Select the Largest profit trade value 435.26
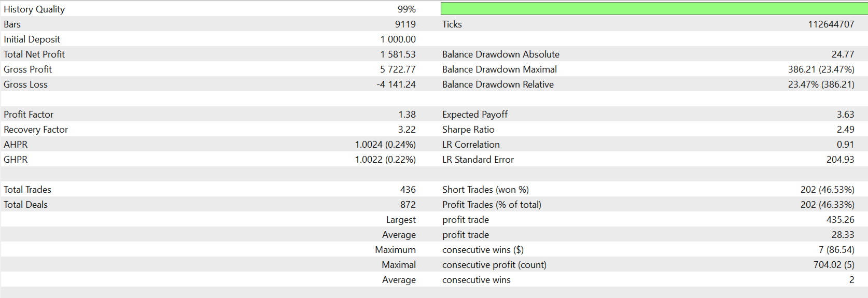Image resolution: width=868 pixels, height=298 pixels. 840,220
